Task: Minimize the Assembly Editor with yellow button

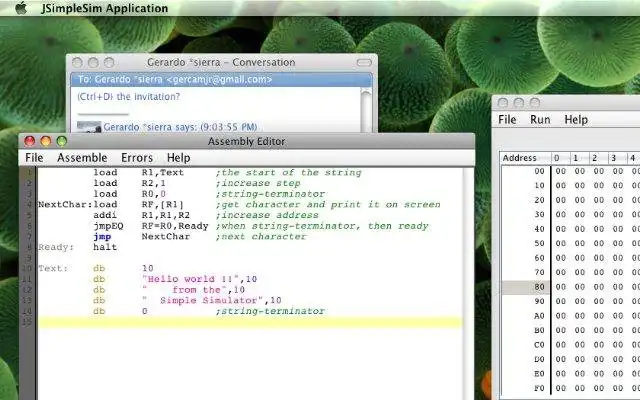Action: pyautogui.click(x=45, y=141)
